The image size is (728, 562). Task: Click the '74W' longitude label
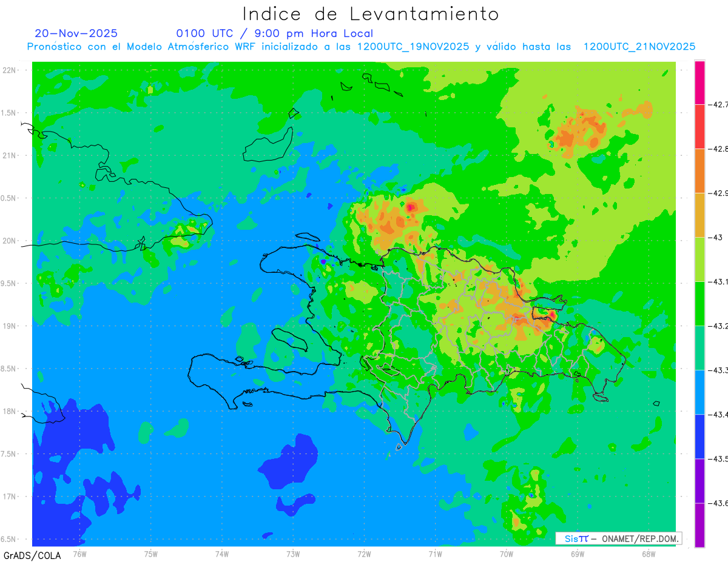click(222, 554)
